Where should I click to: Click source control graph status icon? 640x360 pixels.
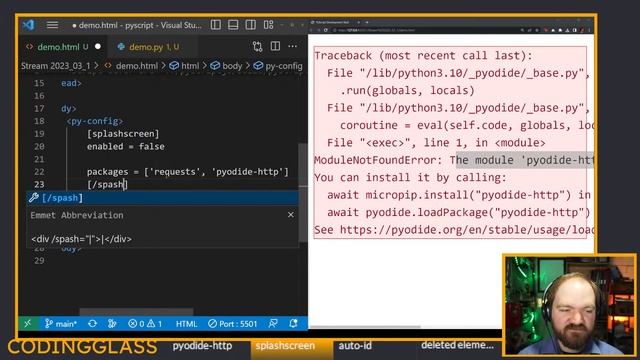pos(112,324)
